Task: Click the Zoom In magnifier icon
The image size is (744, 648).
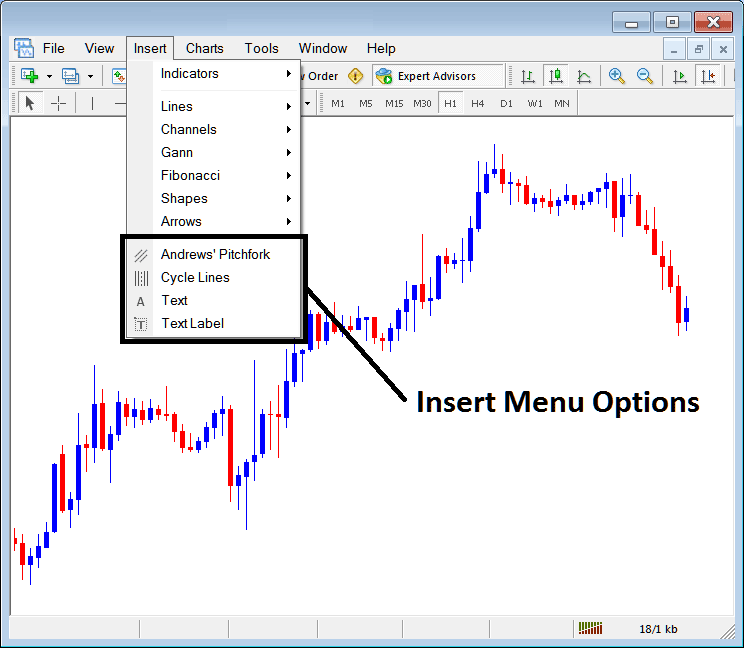Action: 617,76
